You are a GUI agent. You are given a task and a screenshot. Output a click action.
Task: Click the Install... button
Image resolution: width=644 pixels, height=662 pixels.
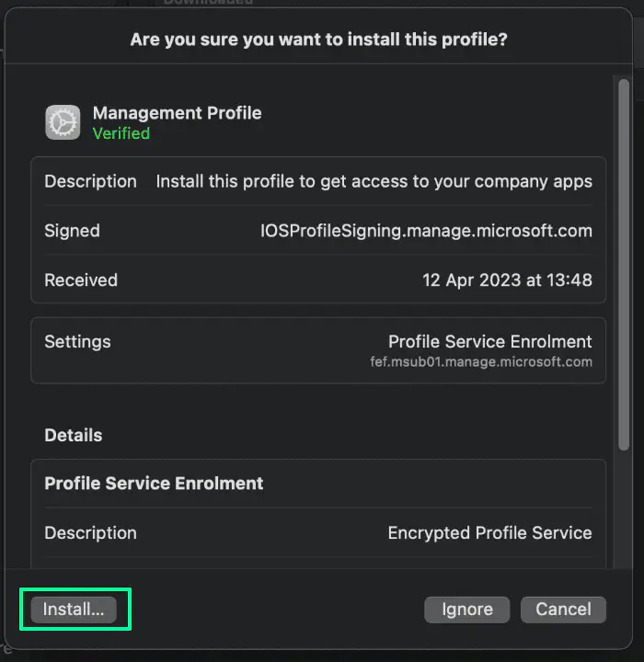click(x=74, y=610)
